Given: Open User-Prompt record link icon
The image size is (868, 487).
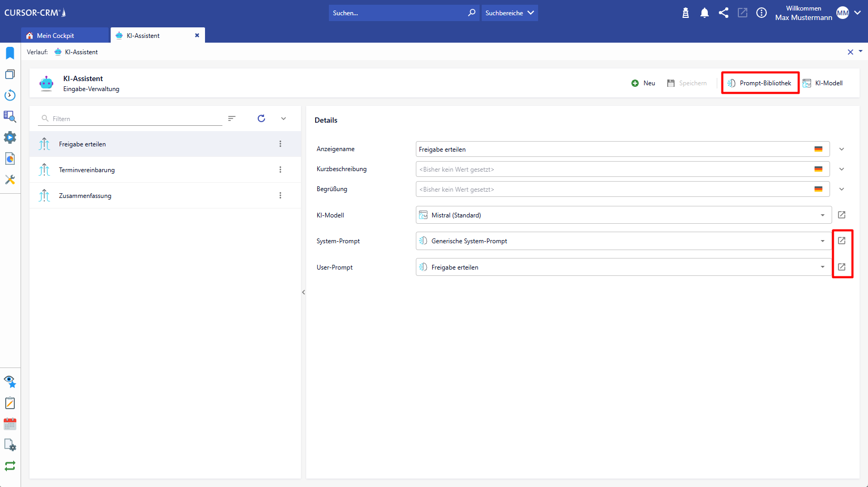Looking at the screenshot, I should coord(842,267).
